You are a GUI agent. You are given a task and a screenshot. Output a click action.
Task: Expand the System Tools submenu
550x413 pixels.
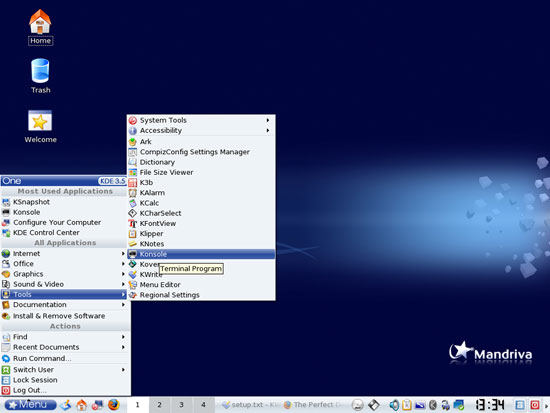tap(201, 120)
